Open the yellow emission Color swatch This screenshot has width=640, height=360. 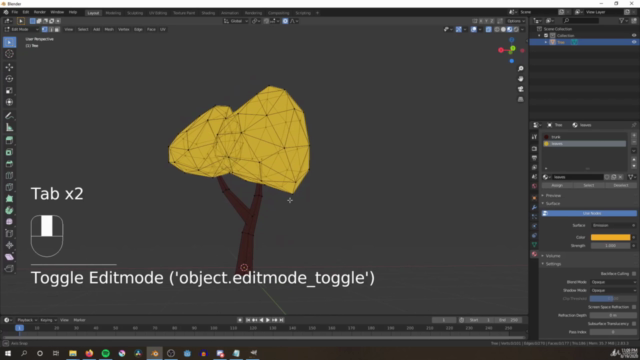click(610, 237)
